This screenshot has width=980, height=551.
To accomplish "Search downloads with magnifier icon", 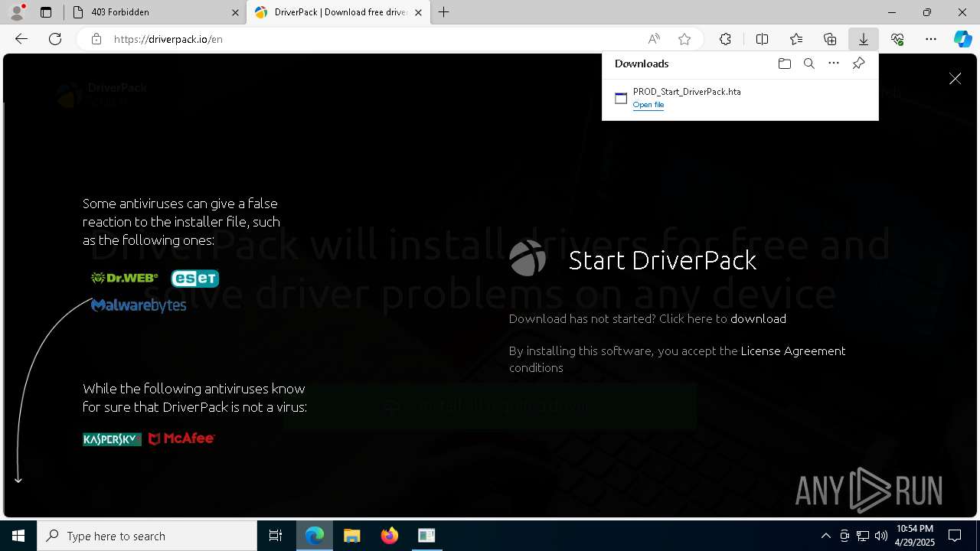I will click(808, 64).
